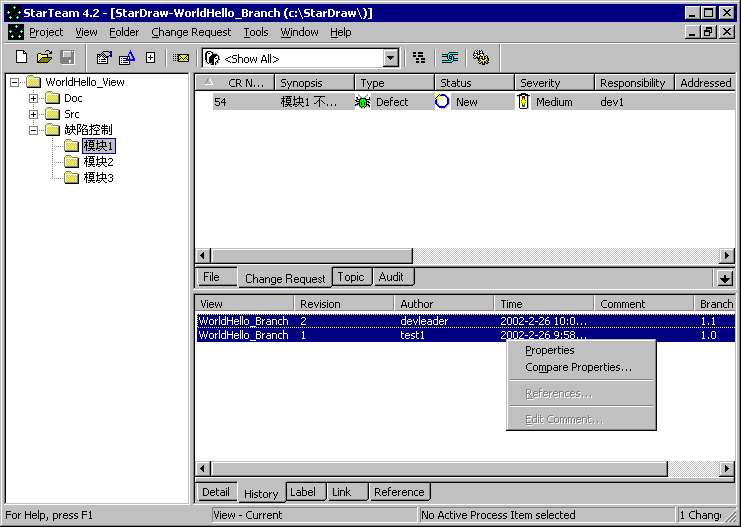
Task: Click the 模块3 folder icon
Action: coord(71,178)
